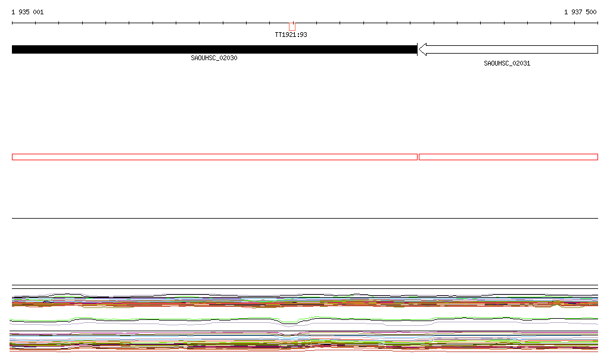Image resolution: width=610 pixels, height=364 pixels.
Task: Click the TT1921:93 red marker box on ruler
Action: 292,26
